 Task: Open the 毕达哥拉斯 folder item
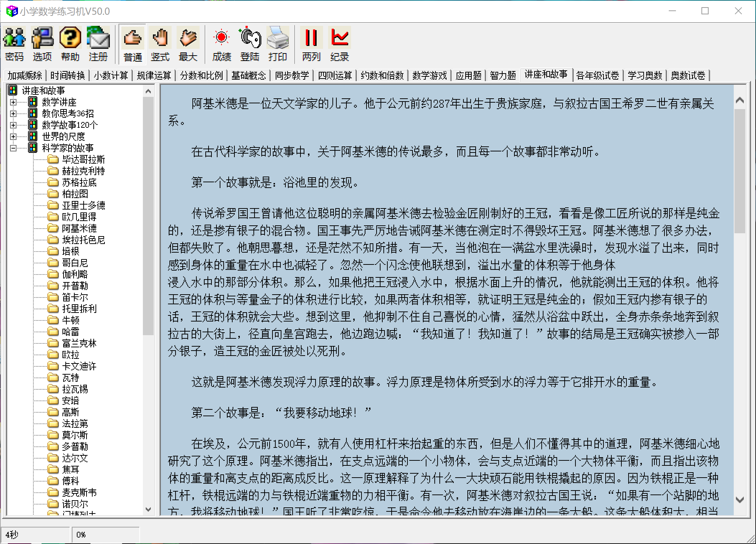coord(83,160)
